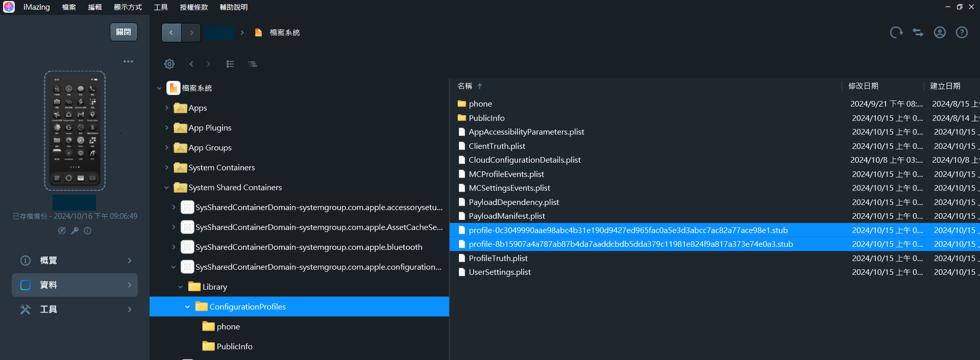
Task: Click the refresh icon in top toolbar
Action: coord(896,33)
